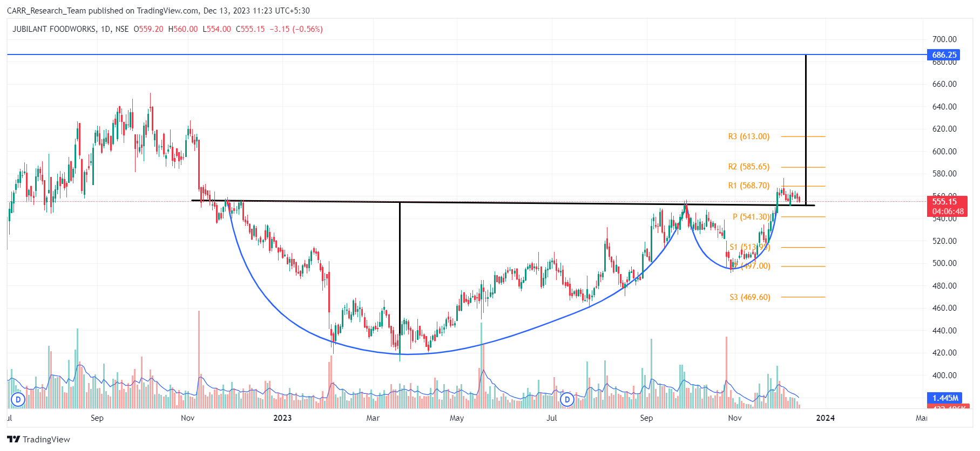Click the R2 (585.65) pivot label

click(x=748, y=167)
